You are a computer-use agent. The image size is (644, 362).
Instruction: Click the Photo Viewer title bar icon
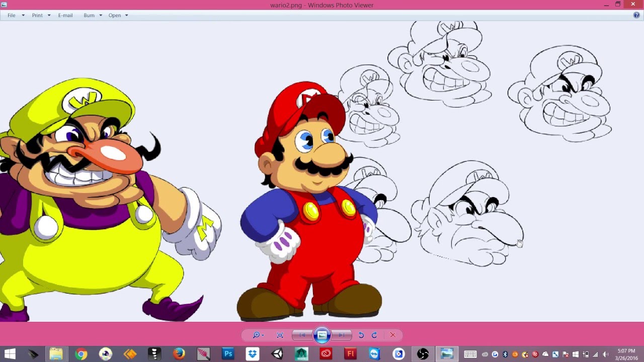point(4,5)
